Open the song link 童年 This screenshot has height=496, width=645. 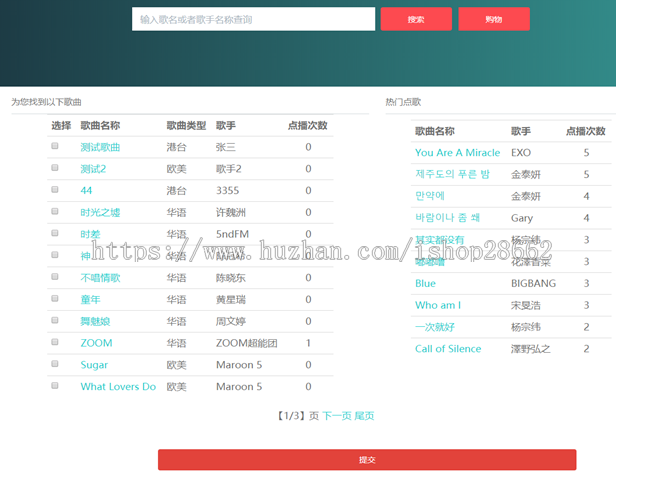click(x=90, y=300)
